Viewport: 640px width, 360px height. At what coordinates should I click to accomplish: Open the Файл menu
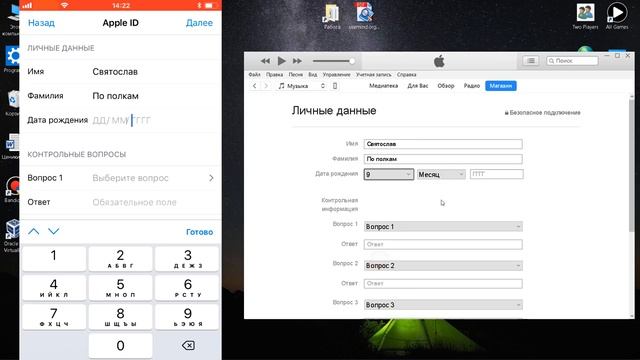pos(254,75)
